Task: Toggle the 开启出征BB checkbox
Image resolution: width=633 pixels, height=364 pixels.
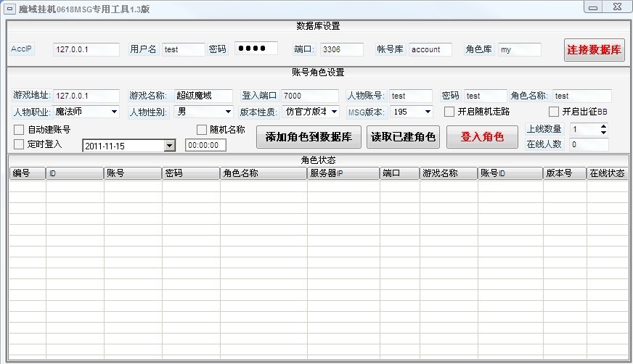Action: [x=554, y=112]
